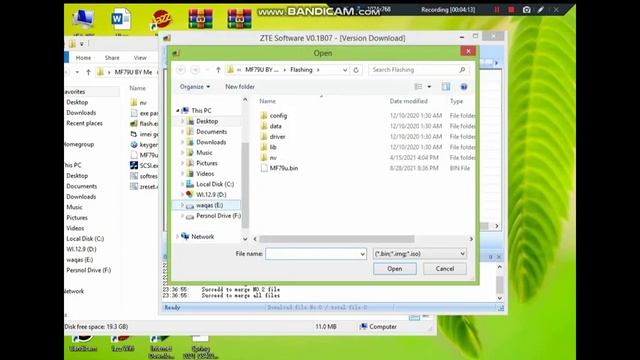Click the navigation tree vertical scrollbar
This screenshot has width=640, height=360.
245,184
